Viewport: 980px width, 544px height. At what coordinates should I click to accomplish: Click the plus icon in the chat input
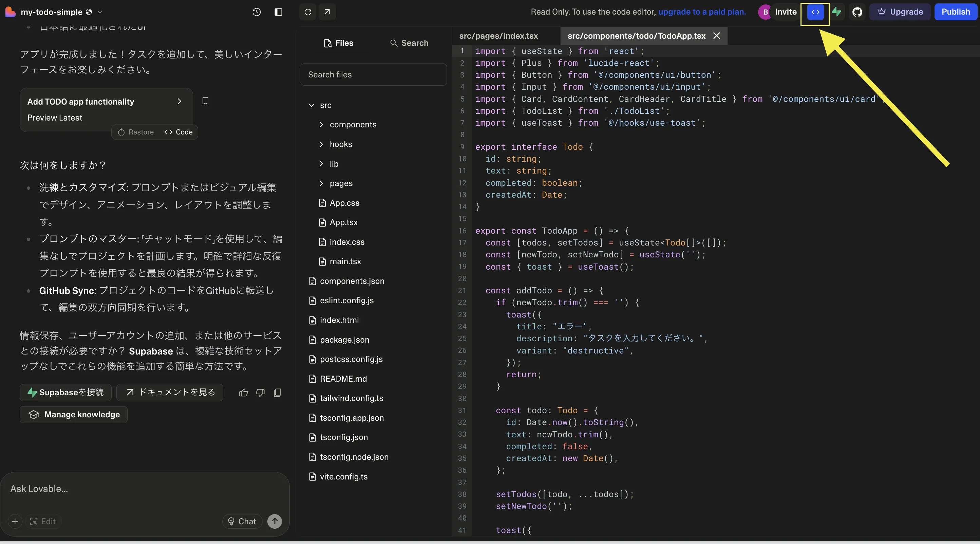[15, 522]
